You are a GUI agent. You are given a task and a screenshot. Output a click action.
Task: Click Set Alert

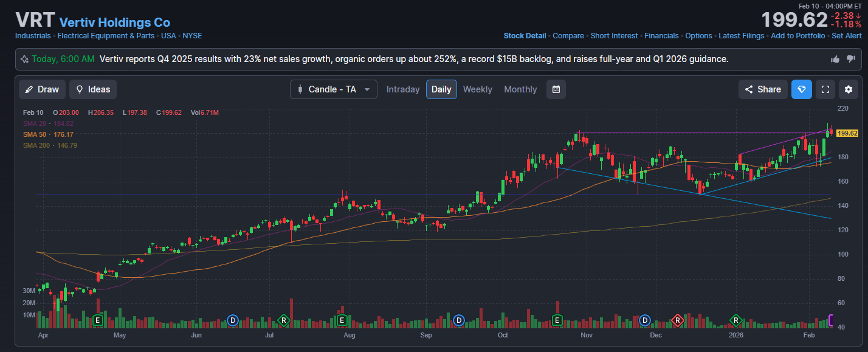coord(847,36)
